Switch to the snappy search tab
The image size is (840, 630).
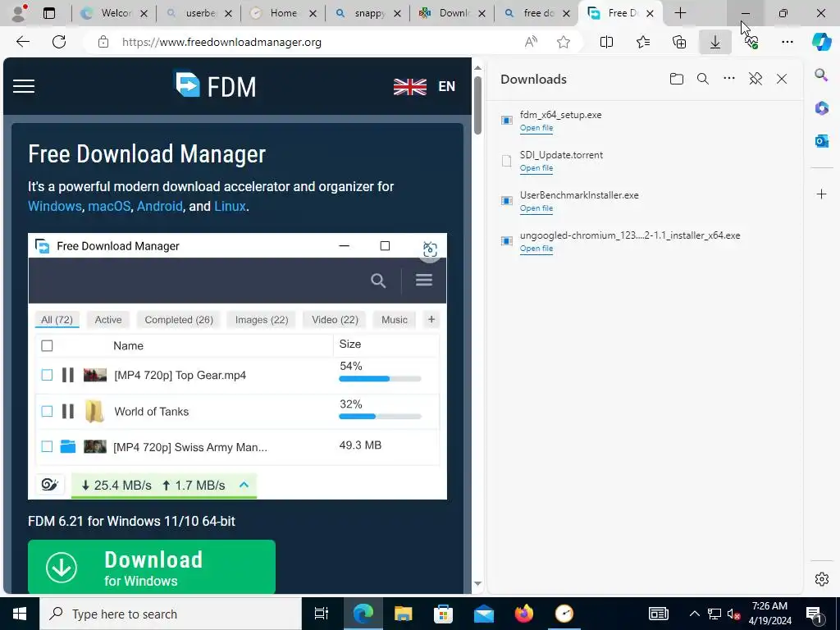[x=367, y=13]
